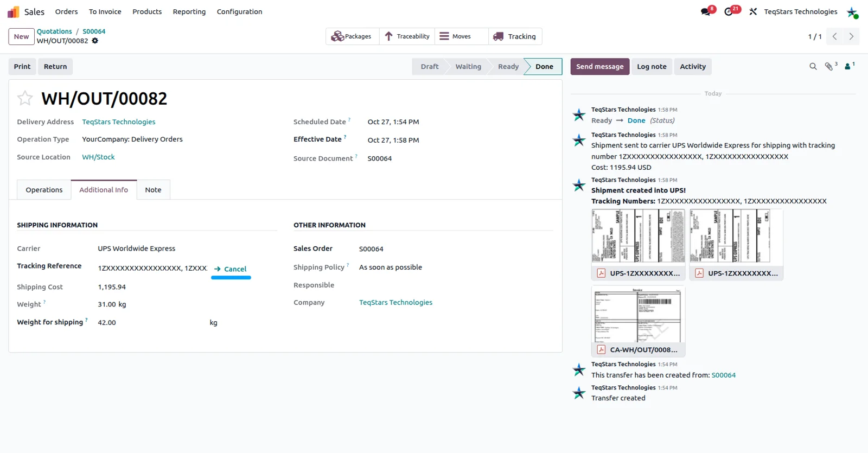Open the user avatar menu
Screen dimensions: 868x453
click(x=852, y=12)
